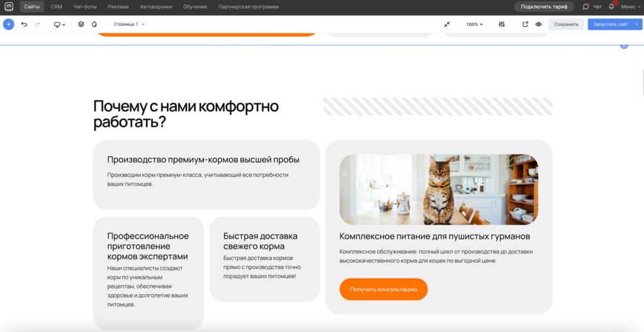Open the Chat speech-bubble icon
644x332 pixels.
click(586, 7)
